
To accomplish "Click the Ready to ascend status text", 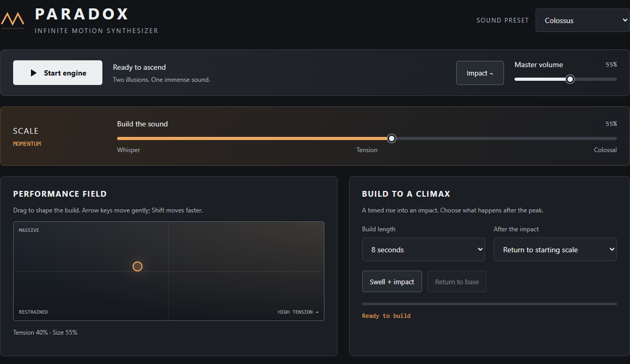I will coord(139,67).
